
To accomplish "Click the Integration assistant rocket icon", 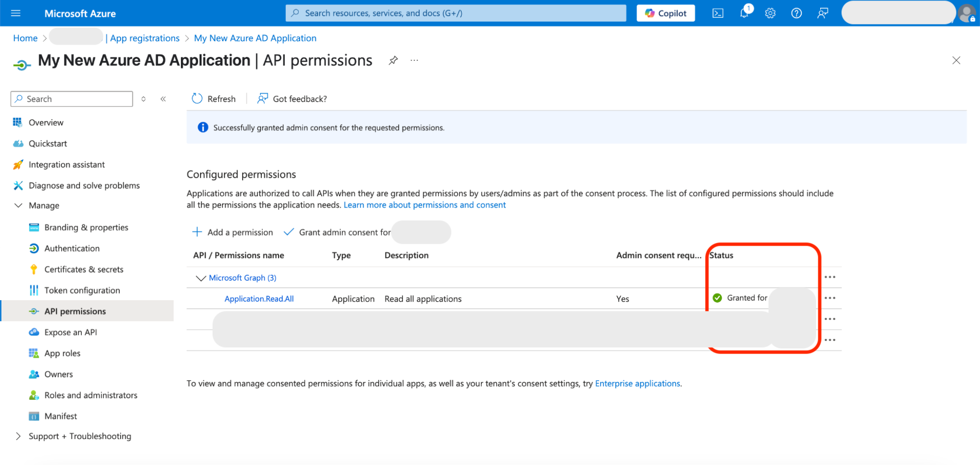I will tap(18, 164).
